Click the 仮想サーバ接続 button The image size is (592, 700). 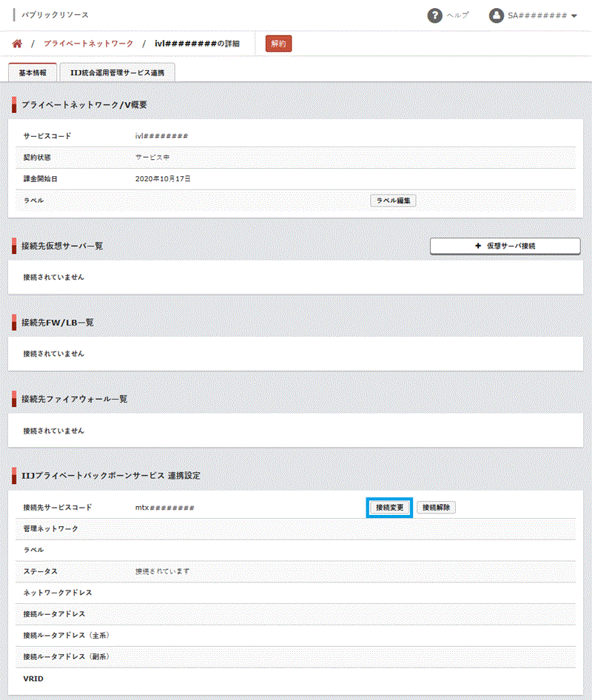[x=505, y=245]
